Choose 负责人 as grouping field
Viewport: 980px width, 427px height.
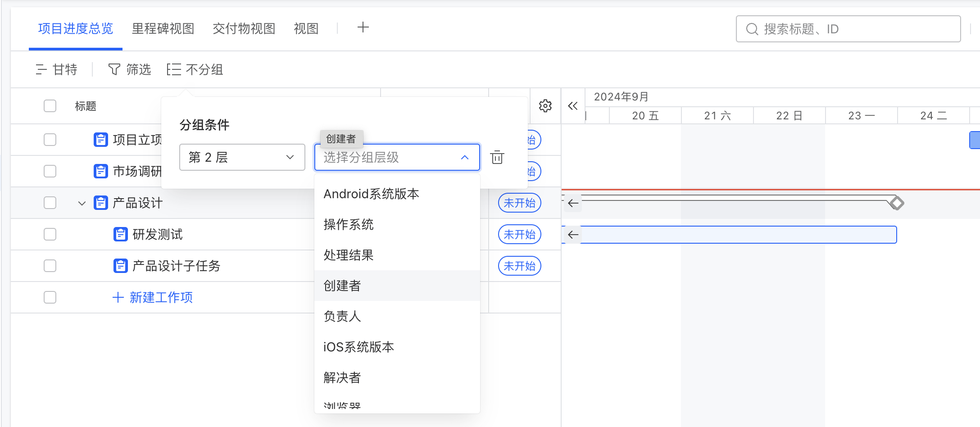[x=397, y=316]
